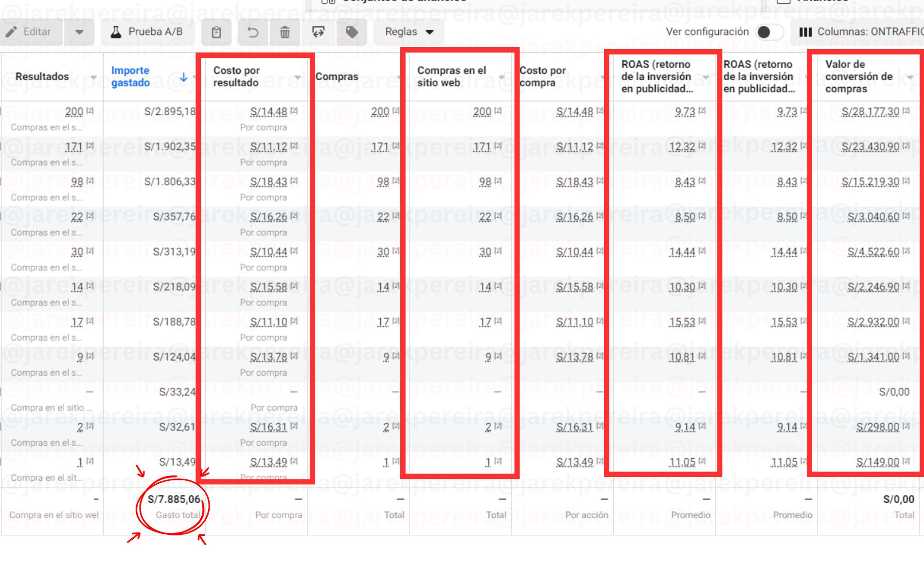This screenshot has width=924, height=584.
Task: Select the Importe gastado column header
Action: pyautogui.click(x=130, y=77)
